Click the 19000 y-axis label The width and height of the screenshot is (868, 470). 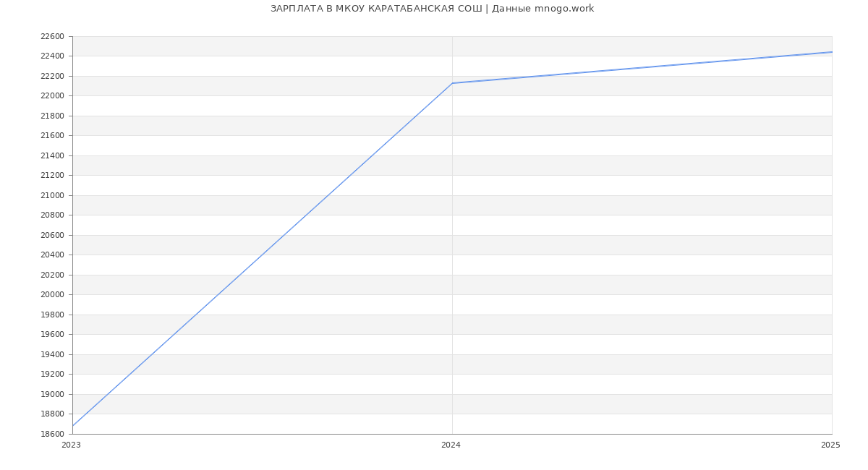tap(52, 394)
